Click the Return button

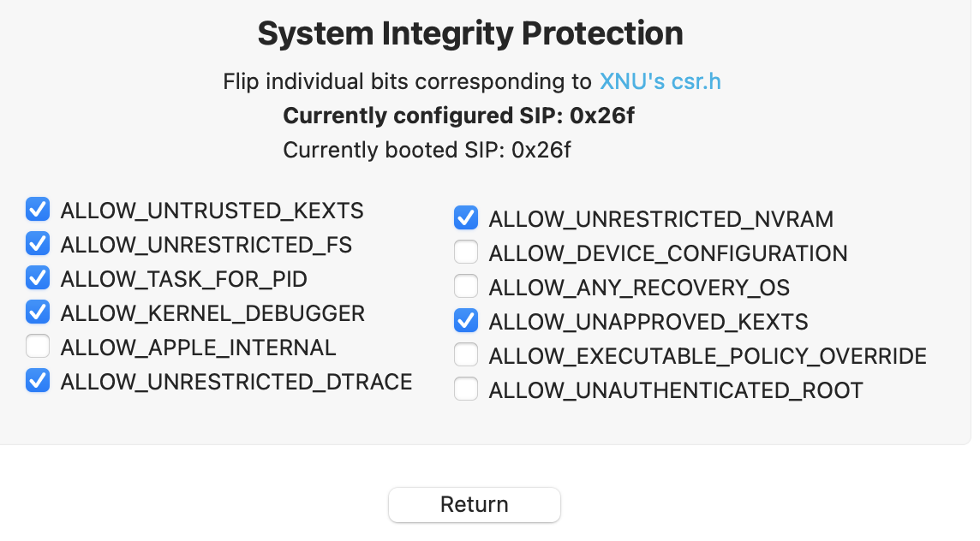[474, 505]
